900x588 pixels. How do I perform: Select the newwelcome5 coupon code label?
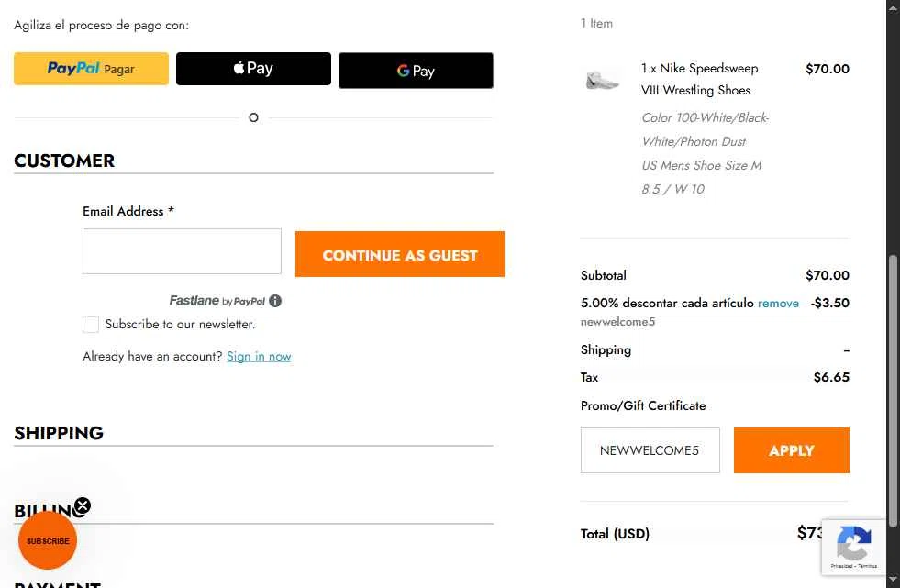click(x=617, y=322)
